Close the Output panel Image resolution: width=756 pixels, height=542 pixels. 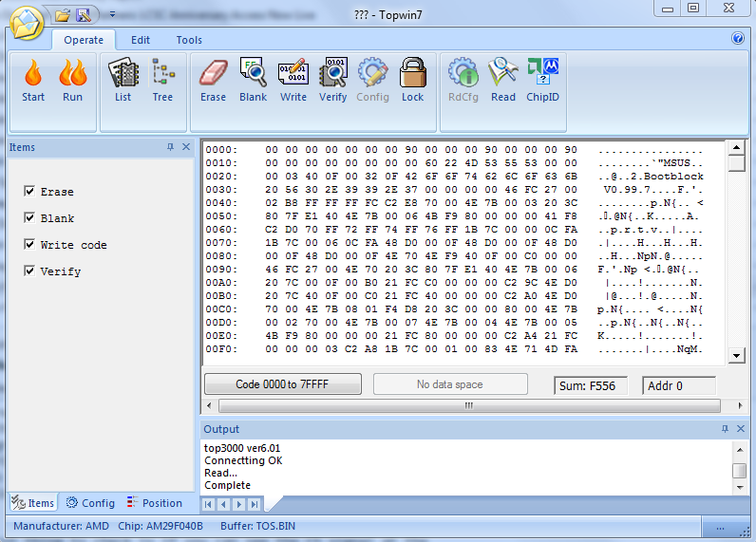tap(741, 429)
